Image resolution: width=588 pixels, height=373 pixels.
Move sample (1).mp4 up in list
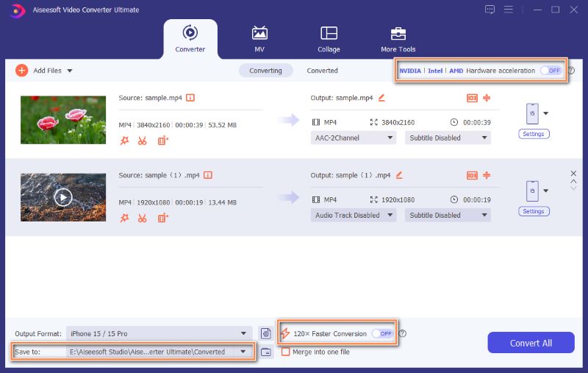click(x=573, y=181)
